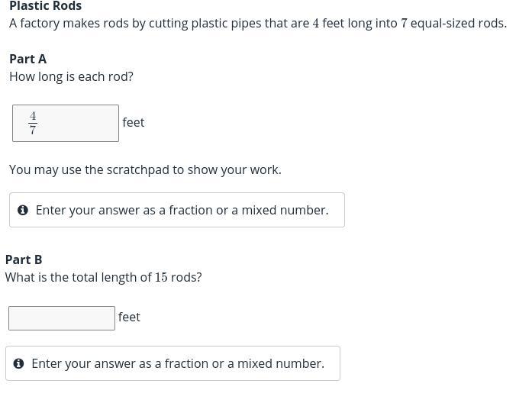Click the Part A hint message text
Viewport: 532px width, 419px height.
[182, 210]
